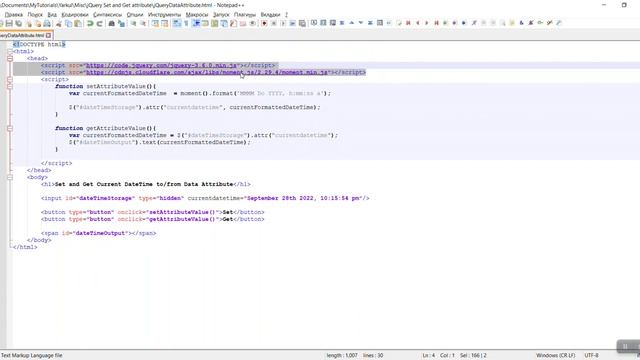The width and height of the screenshot is (640, 360).
Task: Open Folder as Workspace toolbar icon
Action: coord(243,23)
